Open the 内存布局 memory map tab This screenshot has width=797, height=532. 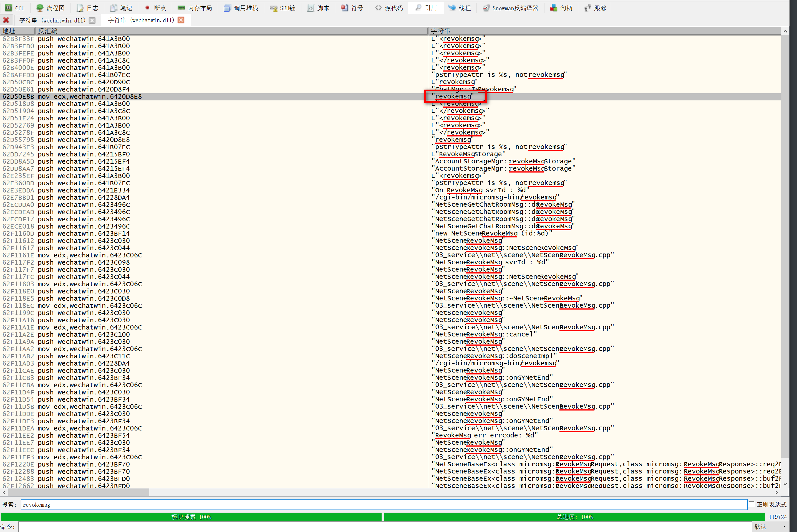pos(195,8)
